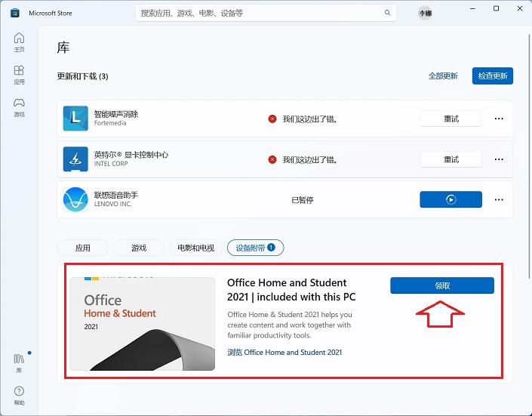
Task: Open the 主页 home sidebar icon
Action: (19, 42)
